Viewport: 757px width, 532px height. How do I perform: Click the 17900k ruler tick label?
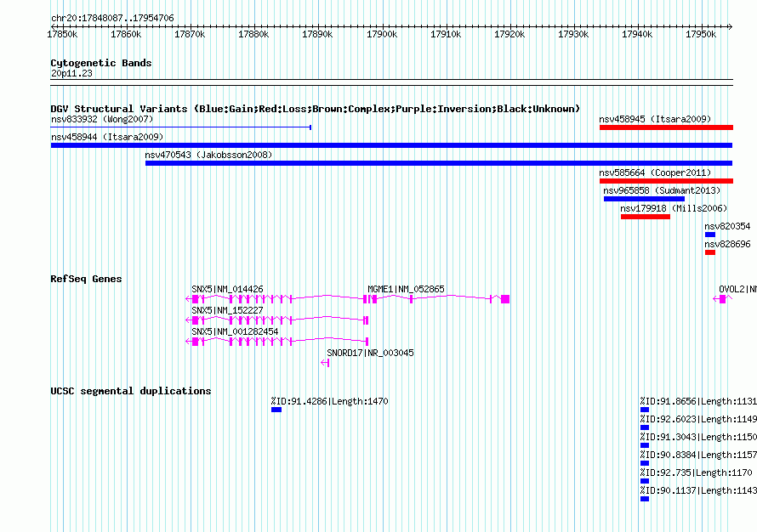click(x=382, y=34)
